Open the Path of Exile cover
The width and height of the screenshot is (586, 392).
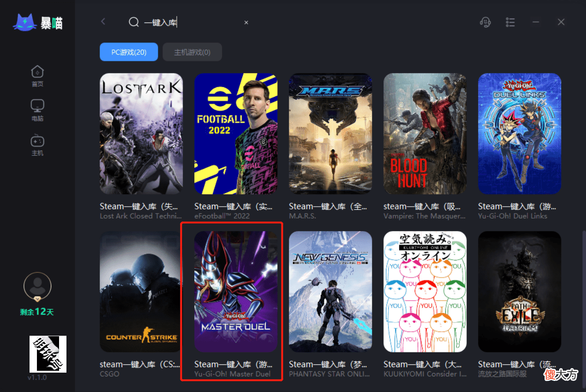(520, 291)
